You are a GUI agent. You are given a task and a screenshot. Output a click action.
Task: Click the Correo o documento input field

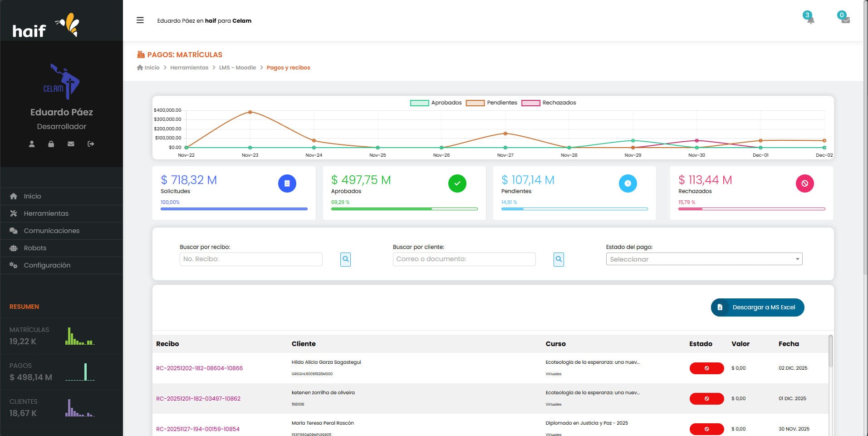coord(464,259)
